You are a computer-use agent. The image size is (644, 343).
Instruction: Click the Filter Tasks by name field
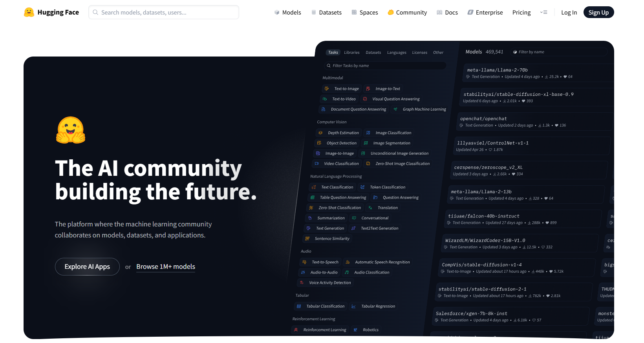pos(385,66)
